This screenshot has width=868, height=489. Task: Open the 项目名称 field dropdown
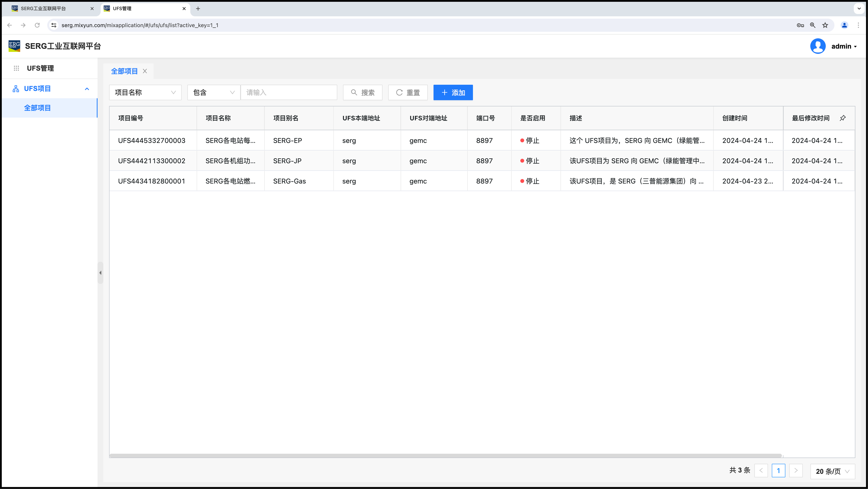(x=145, y=92)
